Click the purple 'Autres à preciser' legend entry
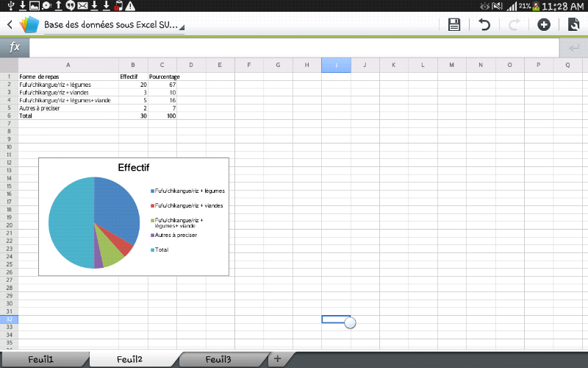Viewport: 588px width, 368px height. [x=174, y=235]
